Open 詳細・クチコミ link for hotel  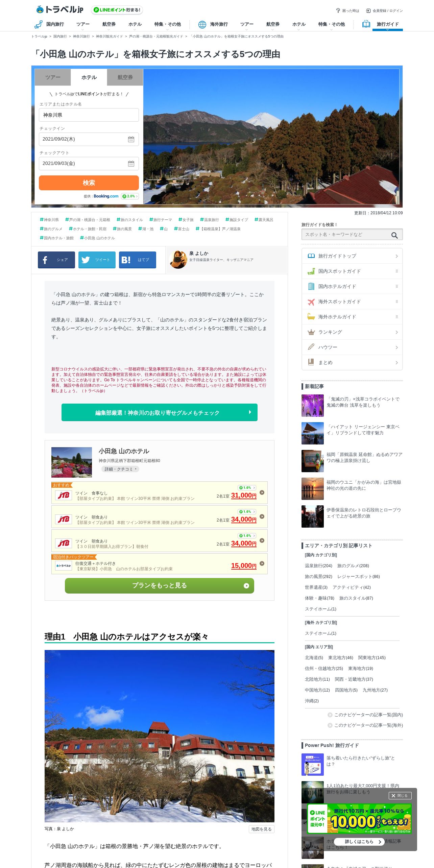[x=120, y=469]
